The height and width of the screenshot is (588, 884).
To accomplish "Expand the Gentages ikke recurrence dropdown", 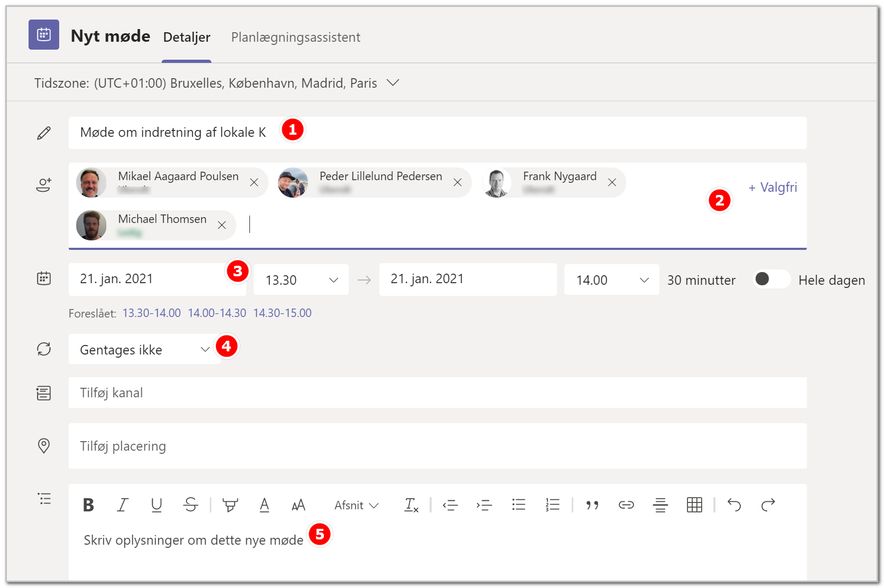I will click(x=145, y=349).
